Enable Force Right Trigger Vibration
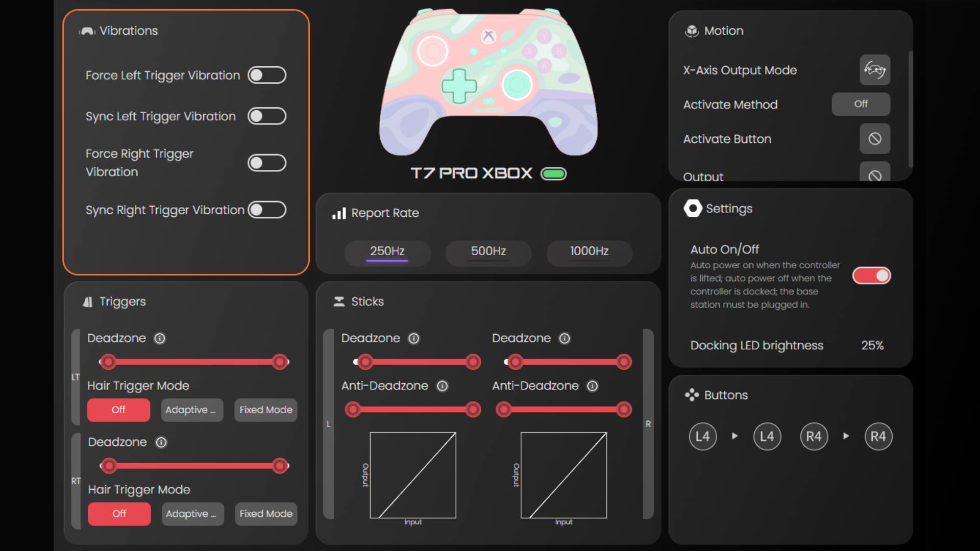The image size is (980, 551). coord(267,163)
